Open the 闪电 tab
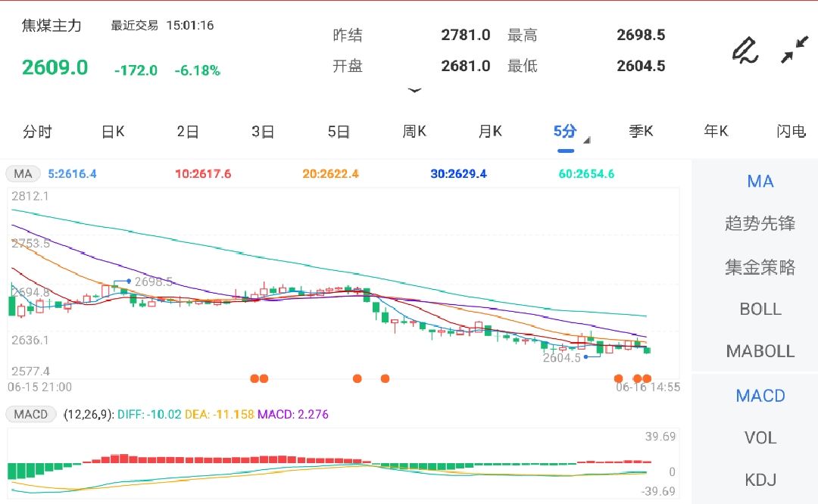818x504 pixels. click(791, 132)
